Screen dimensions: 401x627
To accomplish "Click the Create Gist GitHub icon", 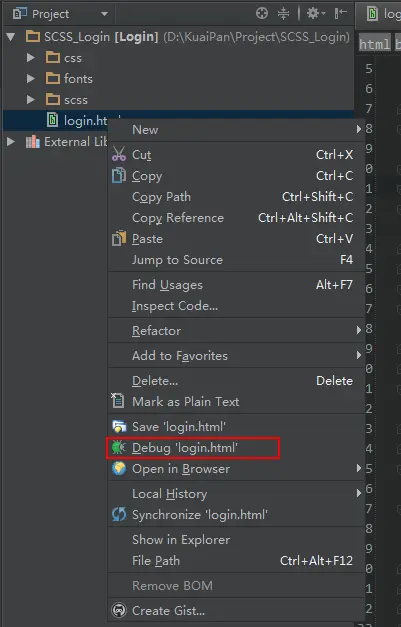I will [x=119, y=610].
